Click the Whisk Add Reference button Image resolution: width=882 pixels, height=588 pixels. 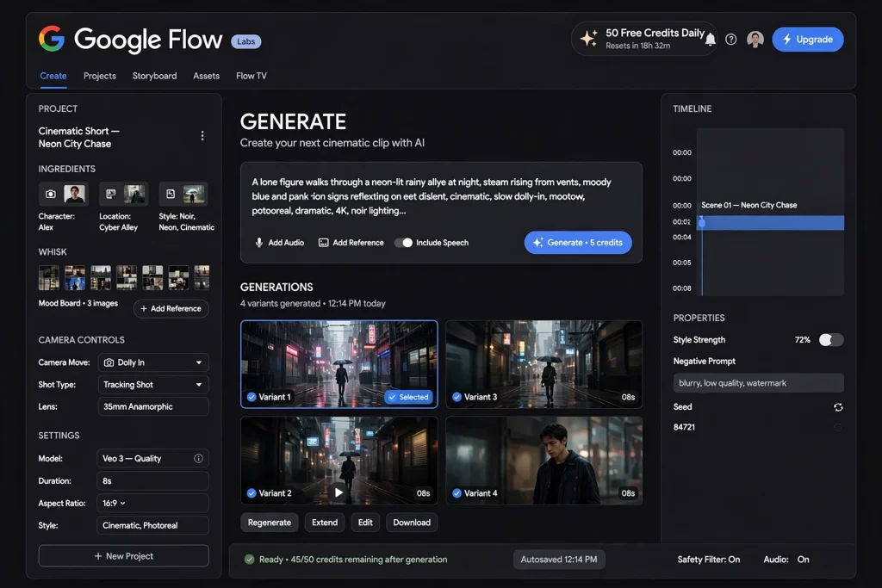[171, 308]
